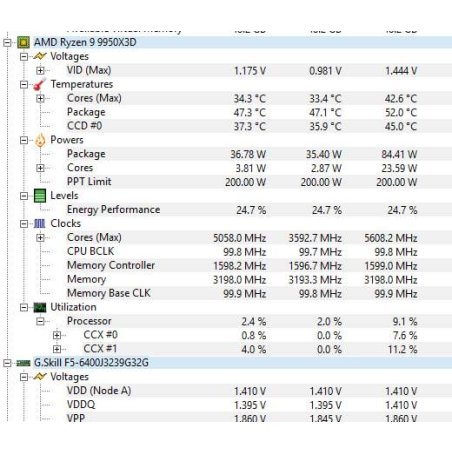The width and height of the screenshot is (452, 452).
Task: Collapse the Processor utilization entry
Action: point(40,321)
